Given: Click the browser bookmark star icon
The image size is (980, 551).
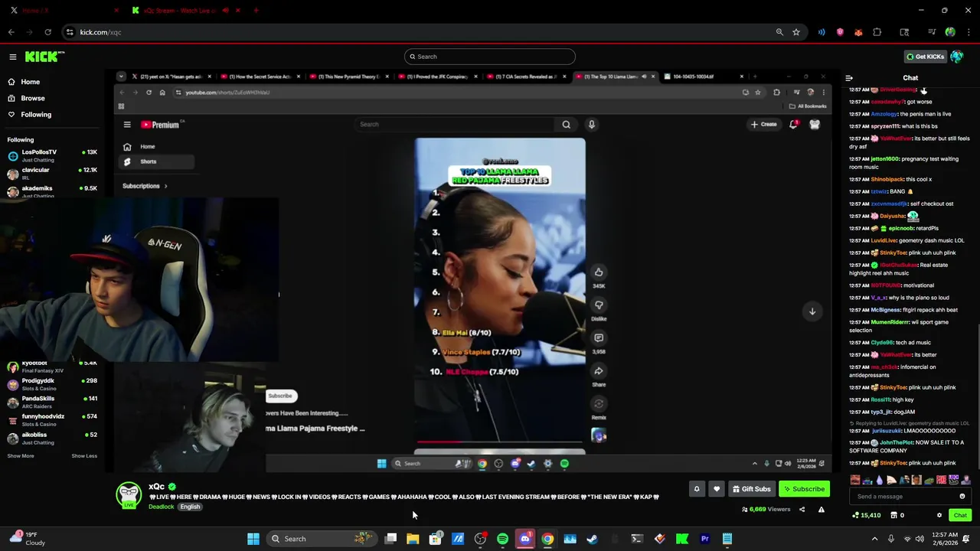Looking at the screenshot, I should [796, 32].
